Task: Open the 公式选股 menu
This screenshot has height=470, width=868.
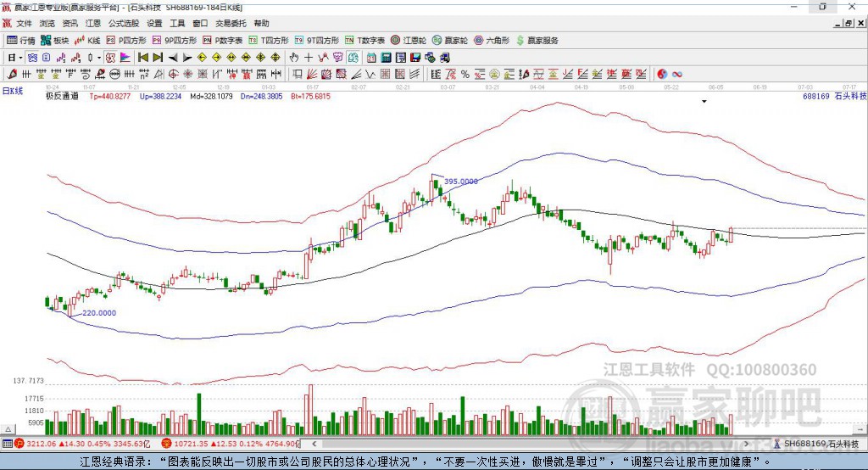Action: 123,24
